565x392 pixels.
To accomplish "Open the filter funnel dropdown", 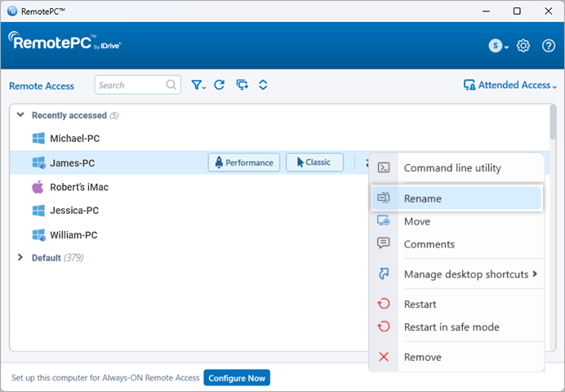I will (198, 85).
